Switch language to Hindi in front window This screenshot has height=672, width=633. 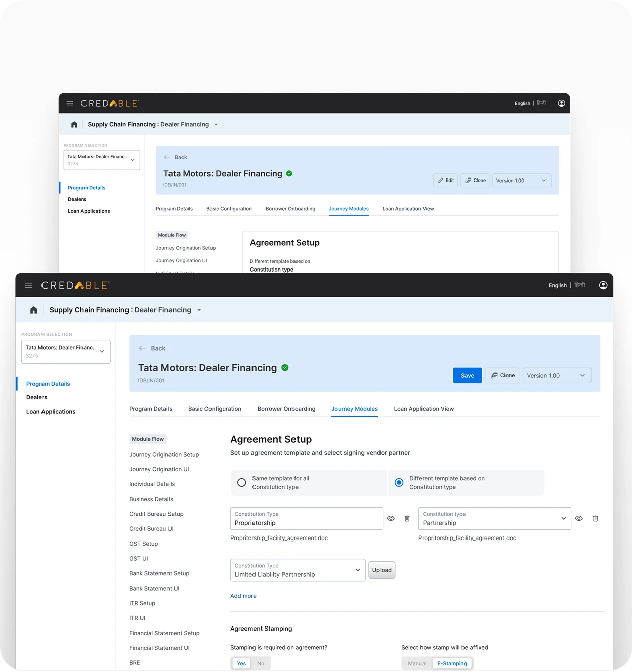(580, 285)
